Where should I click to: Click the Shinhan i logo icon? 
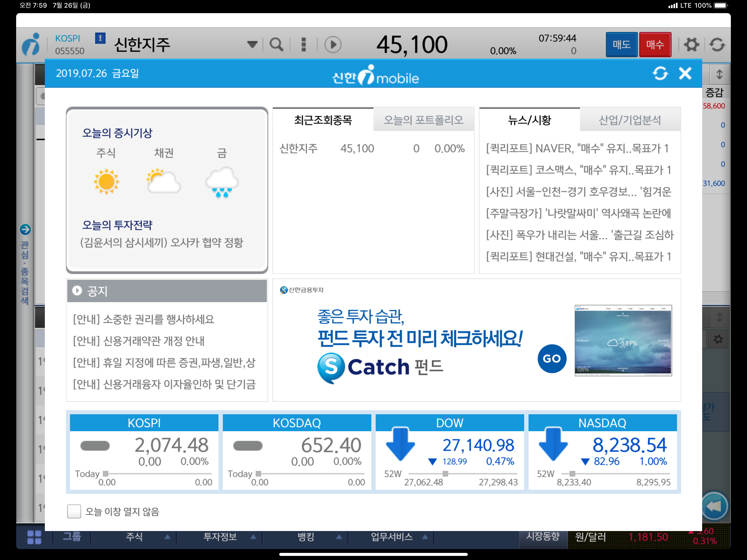tap(31, 44)
